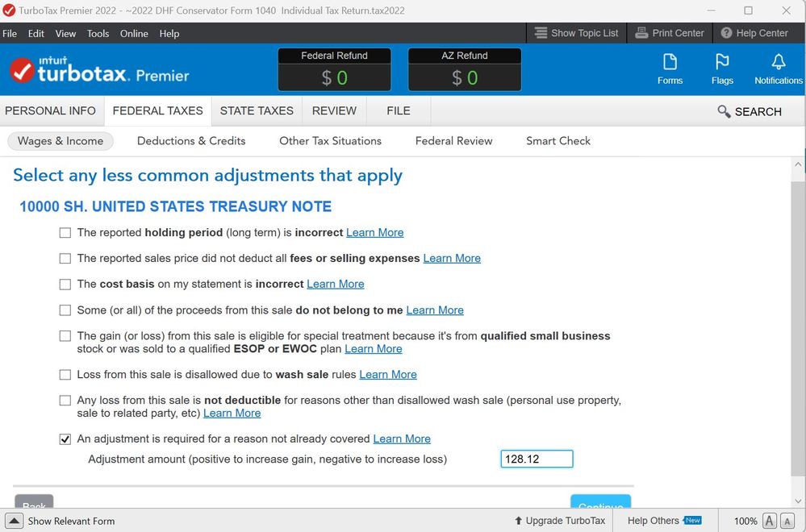Open Learn More for holding period
The width and height of the screenshot is (806, 532).
(374, 233)
